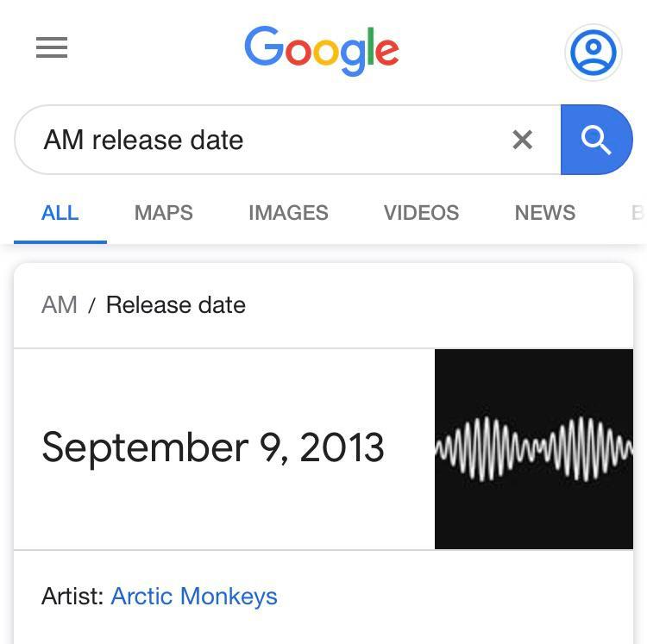Select the cut-off tab after NEWS

pyautogui.click(x=638, y=213)
